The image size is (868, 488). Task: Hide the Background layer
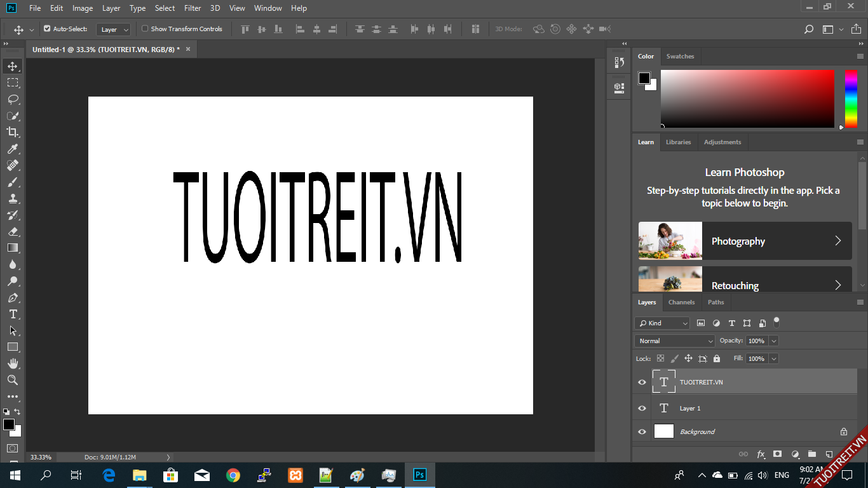pos(642,432)
